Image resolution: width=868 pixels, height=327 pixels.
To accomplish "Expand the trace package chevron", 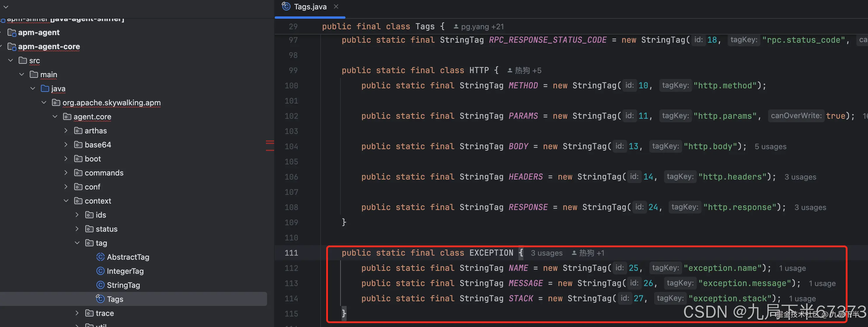I will coord(77,313).
